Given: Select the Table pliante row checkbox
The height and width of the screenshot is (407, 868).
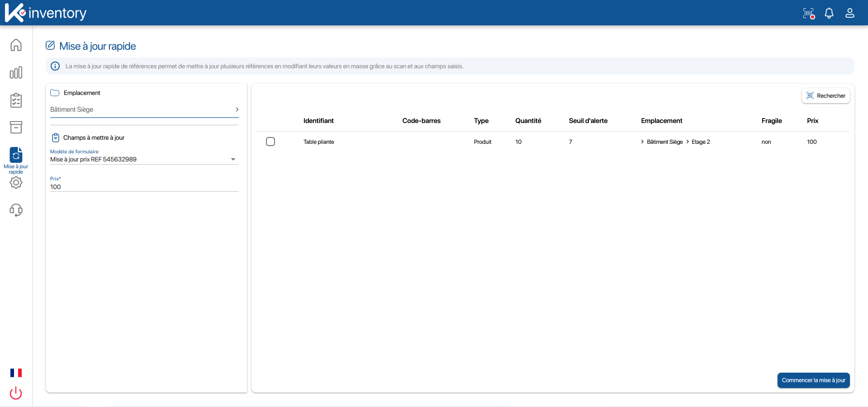Looking at the screenshot, I should [270, 142].
